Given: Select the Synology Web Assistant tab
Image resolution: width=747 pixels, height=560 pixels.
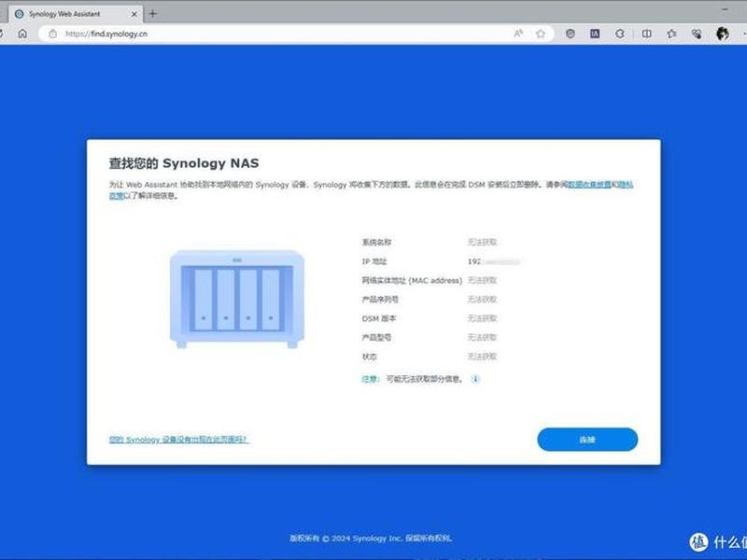Looking at the screenshot, I should [x=76, y=14].
